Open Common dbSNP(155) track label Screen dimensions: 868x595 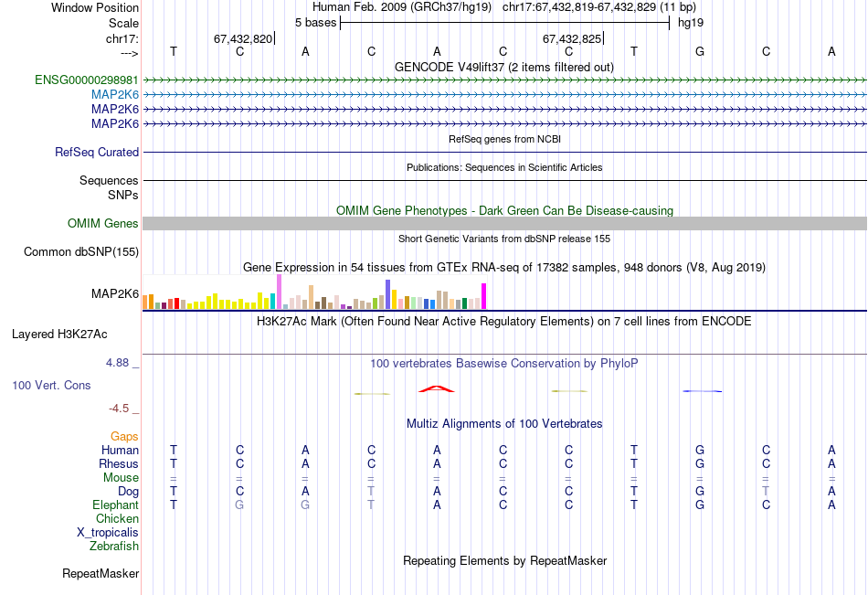point(81,252)
